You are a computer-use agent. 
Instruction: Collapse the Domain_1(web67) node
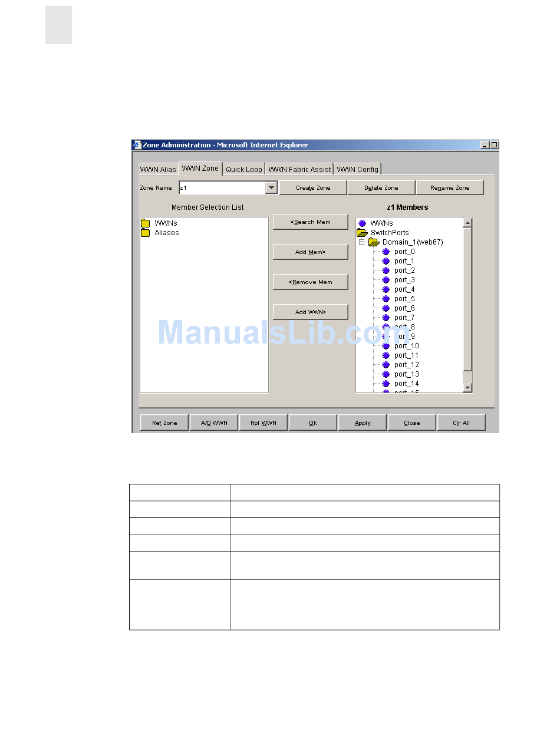[362, 242]
